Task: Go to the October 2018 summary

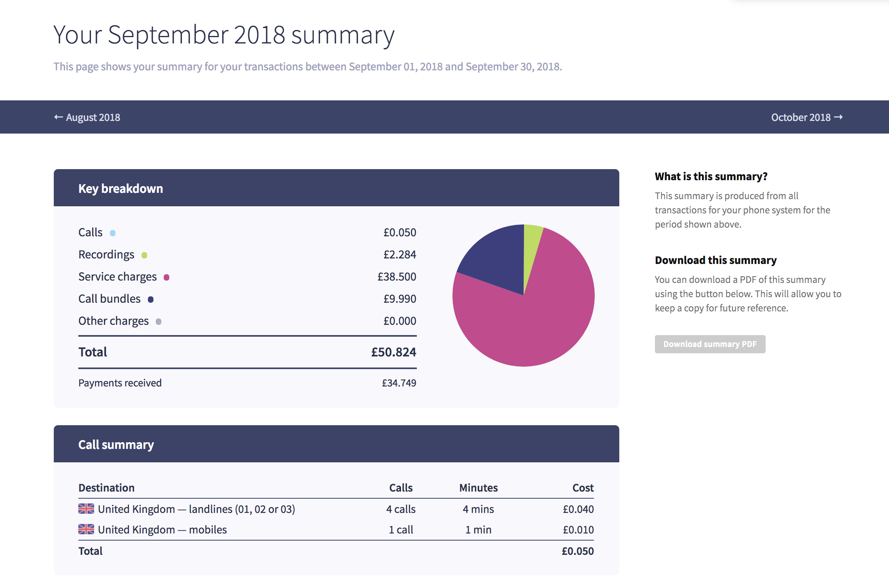Action: [807, 117]
